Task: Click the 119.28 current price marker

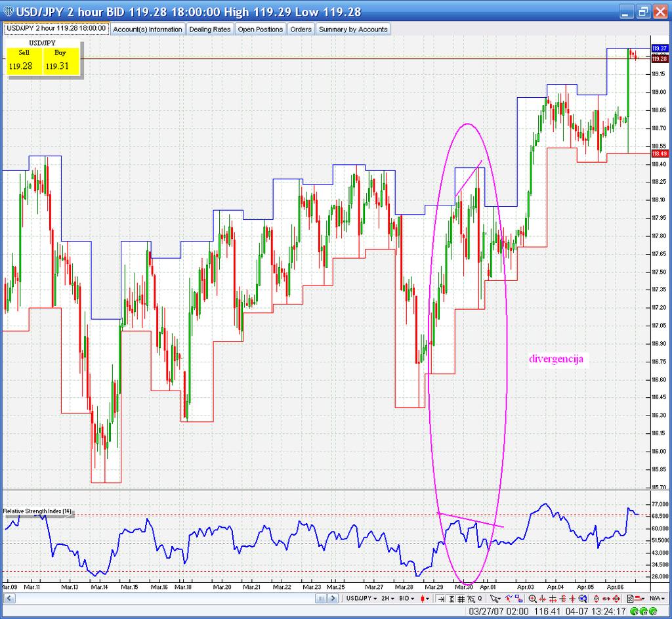Action: 660,58
